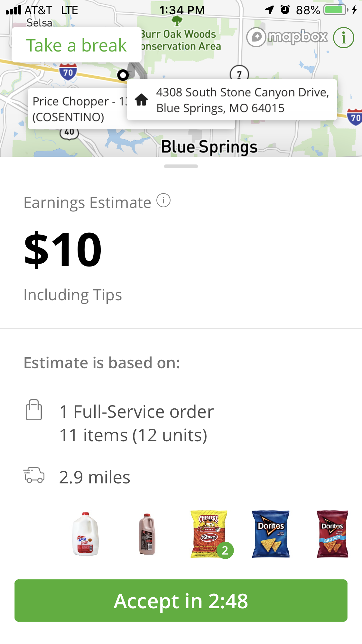Open the Doritos Nacho Cheese party size thumbnail
Screen dimensions: 362x644
coord(332,534)
